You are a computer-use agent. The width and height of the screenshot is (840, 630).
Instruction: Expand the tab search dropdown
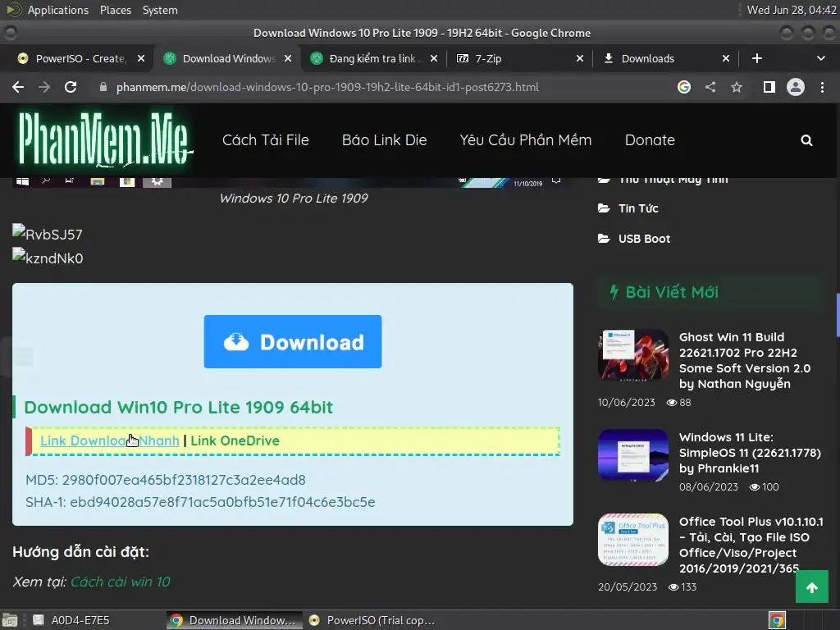[x=820, y=58]
